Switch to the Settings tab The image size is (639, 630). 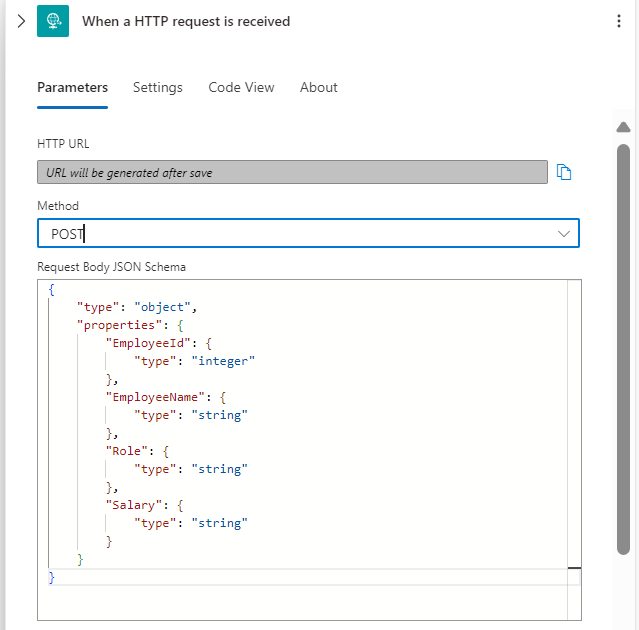pos(158,87)
